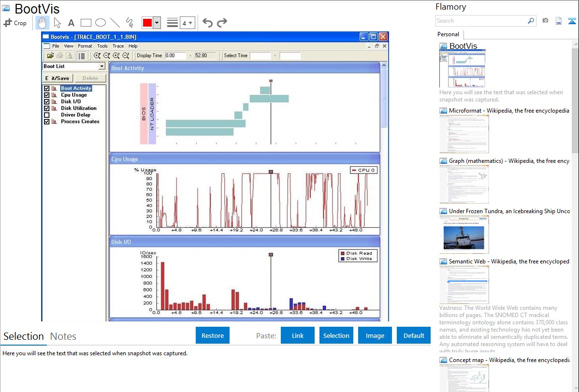Check the Driver Delay checkbox
579x392 pixels.
[46, 115]
